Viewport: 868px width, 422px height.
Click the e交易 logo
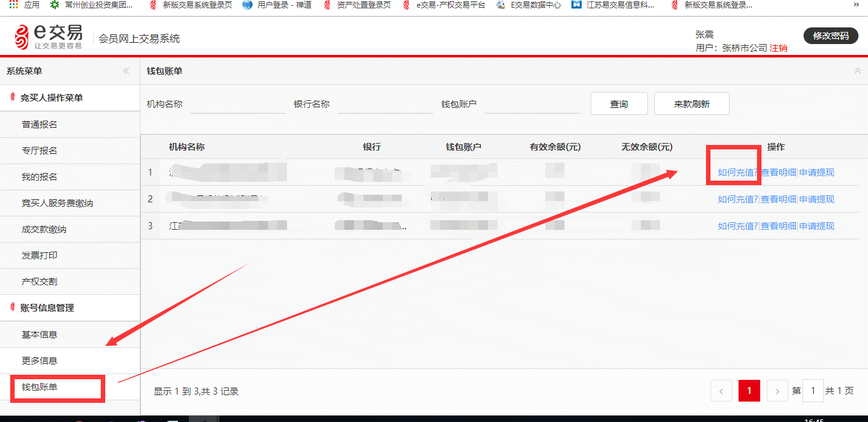coord(49,37)
